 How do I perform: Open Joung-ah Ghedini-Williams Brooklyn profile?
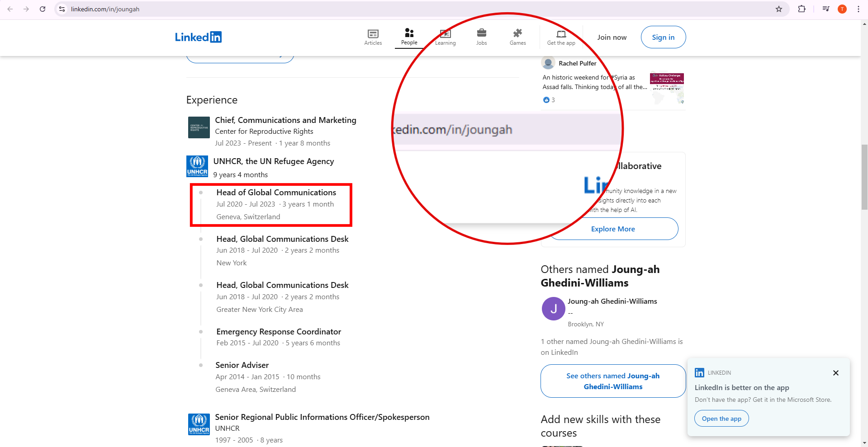click(x=612, y=301)
